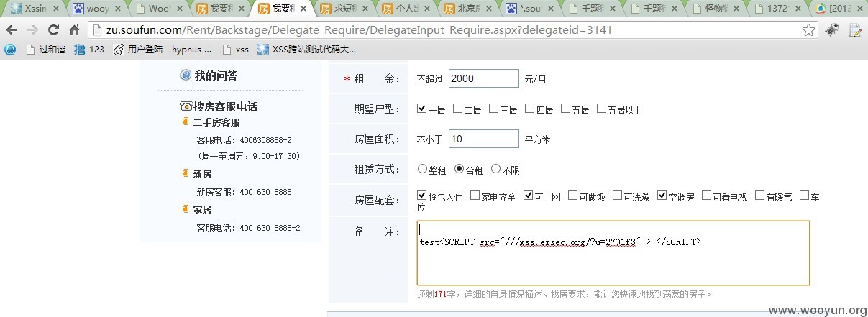Close the 怪物猎 tab
The image size is (868, 317).
coord(735,9)
